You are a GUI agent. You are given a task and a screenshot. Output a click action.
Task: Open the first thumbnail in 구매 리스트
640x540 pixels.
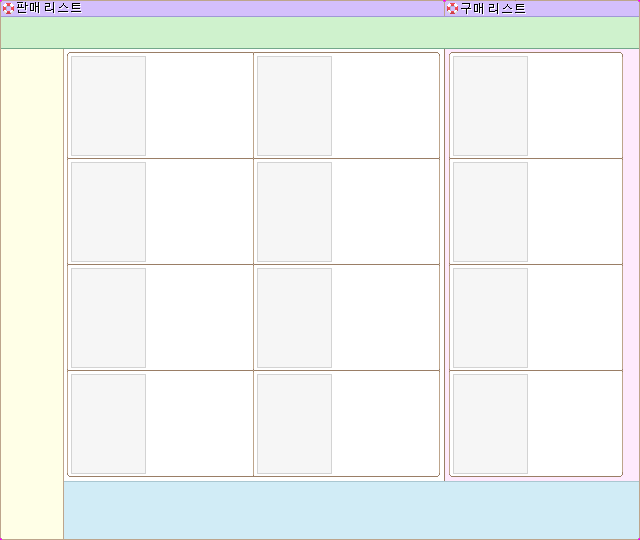click(490, 106)
